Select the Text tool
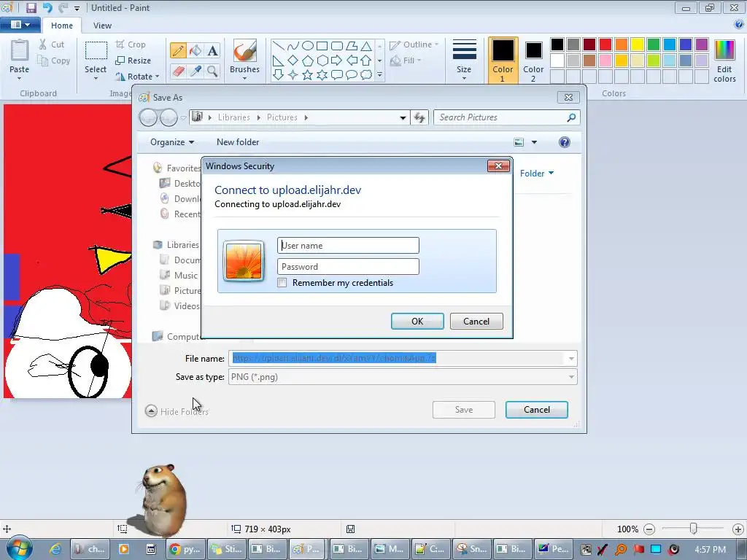This screenshot has height=560, width=747. point(212,50)
